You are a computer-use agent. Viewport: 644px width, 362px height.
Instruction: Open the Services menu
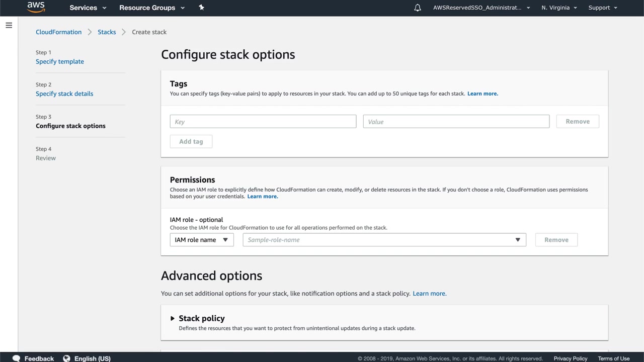point(88,8)
